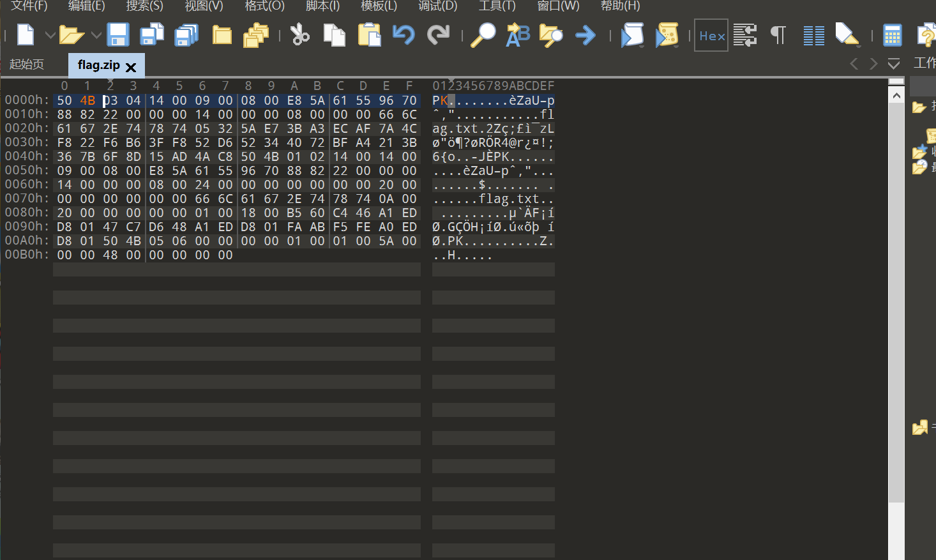Toggle show whitespace pilcrow icon

[778, 34]
